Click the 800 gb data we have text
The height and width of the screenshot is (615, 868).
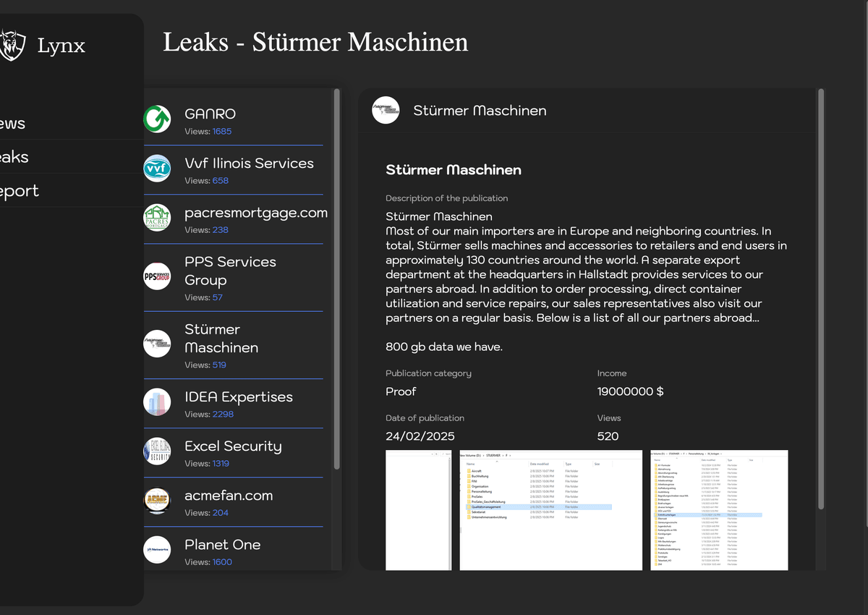click(444, 347)
